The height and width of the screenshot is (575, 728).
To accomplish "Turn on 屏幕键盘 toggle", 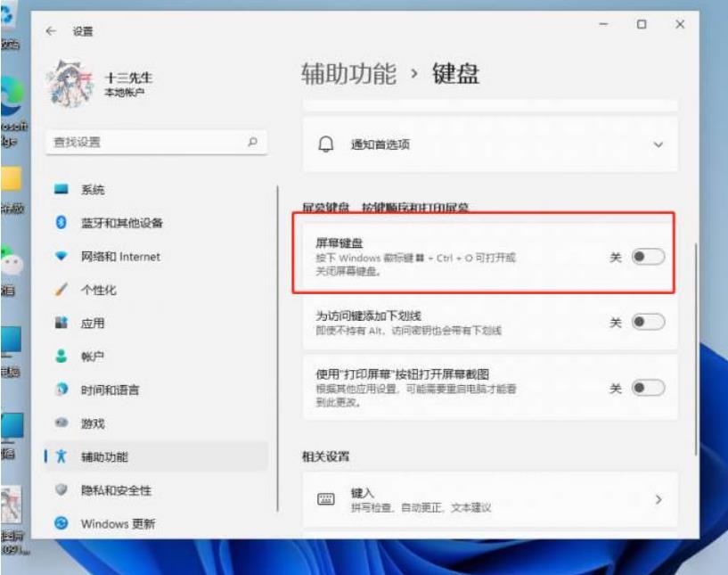I will tap(648, 257).
